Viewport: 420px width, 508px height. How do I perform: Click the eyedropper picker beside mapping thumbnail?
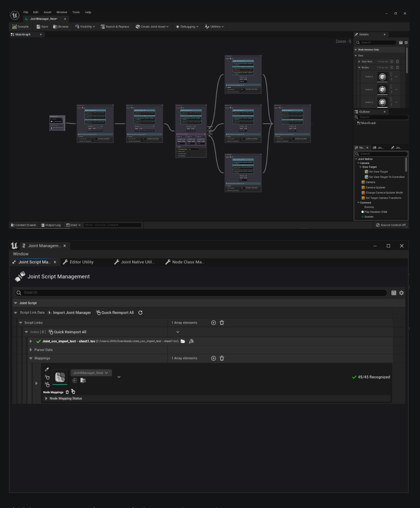(x=47, y=370)
